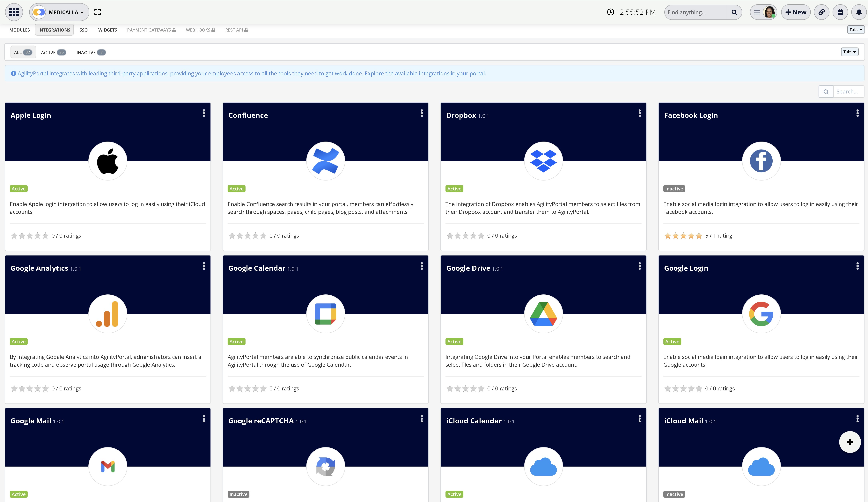This screenshot has width=868, height=502.
Task: Click the fullscreen expand icon
Action: pos(98,12)
